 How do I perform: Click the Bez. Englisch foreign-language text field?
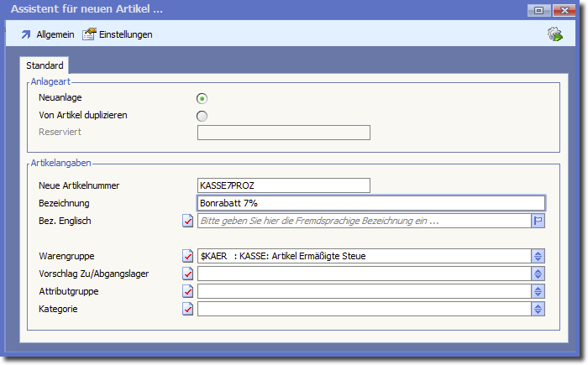(x=363, y=222)
